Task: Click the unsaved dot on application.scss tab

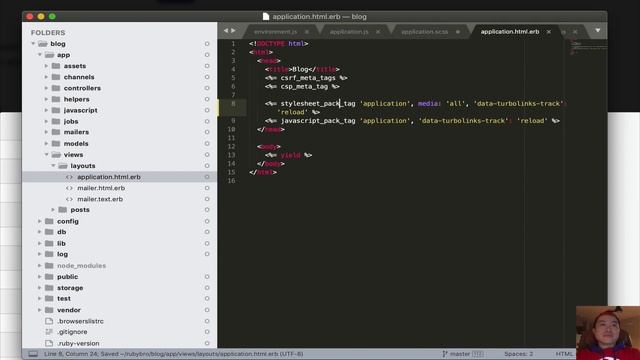Action: [458, 31]
